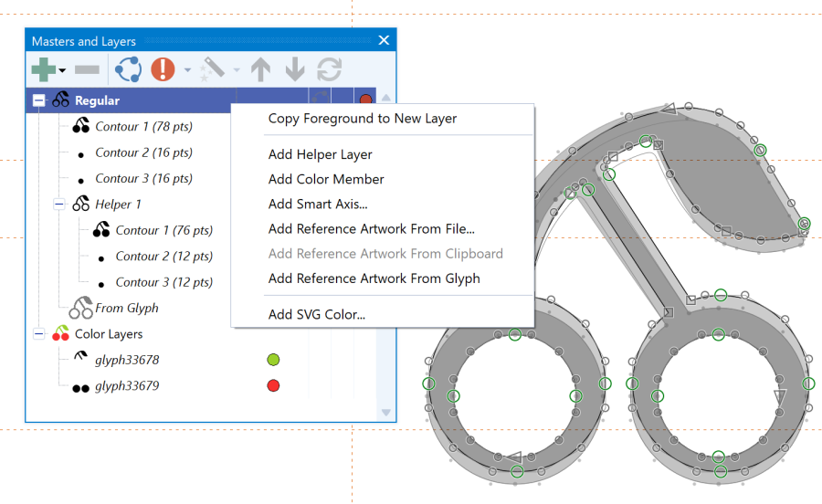Viewport: 822px width, 504px height.
Task: Click red color dot for glyph33679
Action: coord(273,385)
